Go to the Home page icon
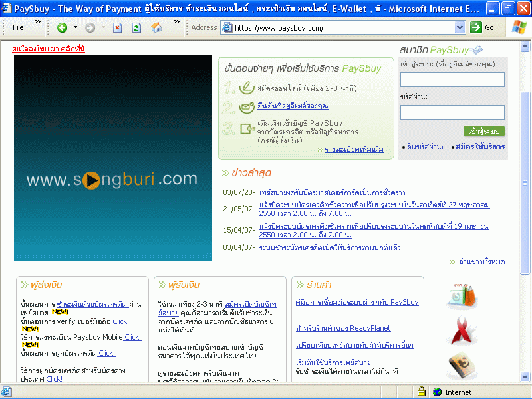The image size is (532, 399). click(x=156, y=27)
